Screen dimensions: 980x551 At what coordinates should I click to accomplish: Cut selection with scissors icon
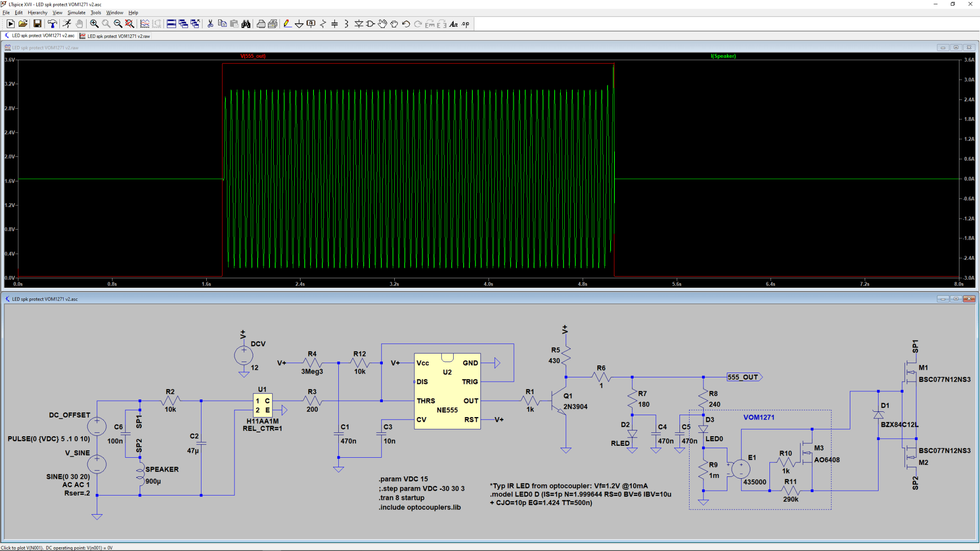click(210, 23)
